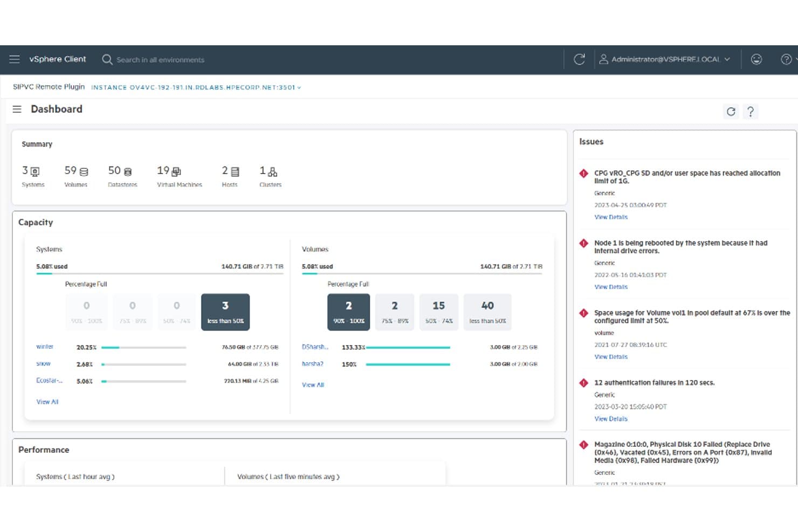
Task: Open the 'snow' system link
Action: click(x=43, y=364)
